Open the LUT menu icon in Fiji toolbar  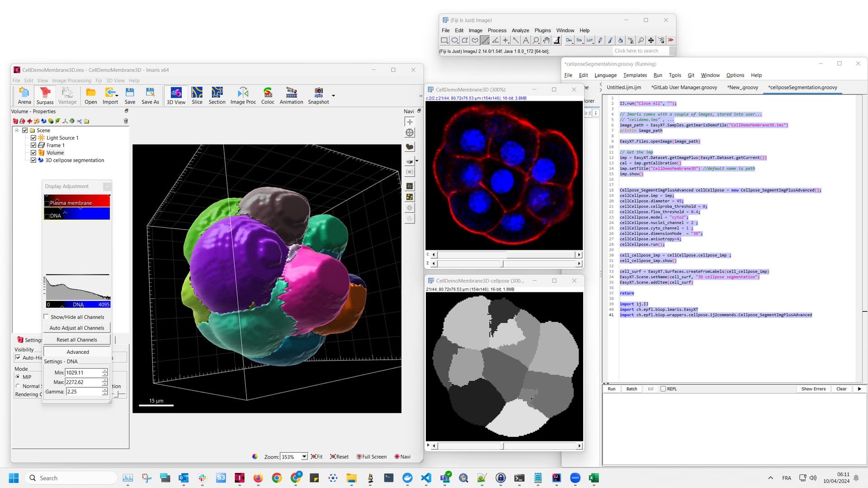click(x=590, y=40)
